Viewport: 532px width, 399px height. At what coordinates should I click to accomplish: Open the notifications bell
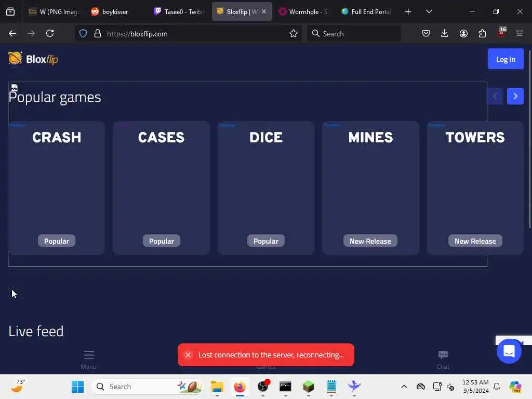(x=497, y=387)
